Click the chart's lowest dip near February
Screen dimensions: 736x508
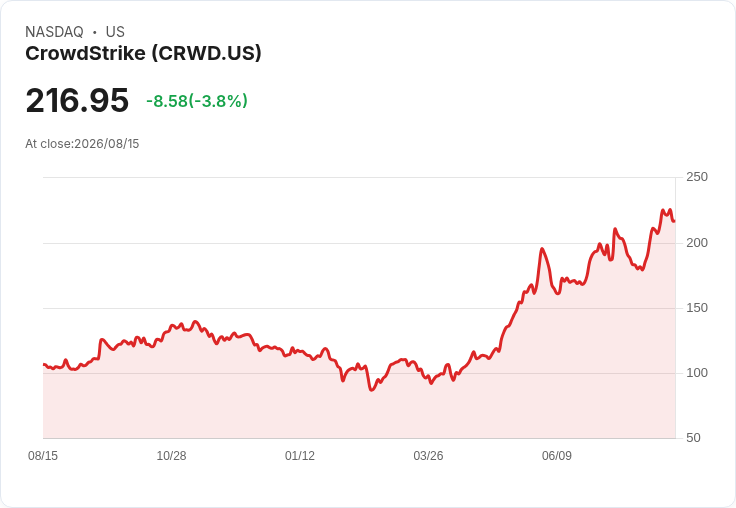pos(371,390)
